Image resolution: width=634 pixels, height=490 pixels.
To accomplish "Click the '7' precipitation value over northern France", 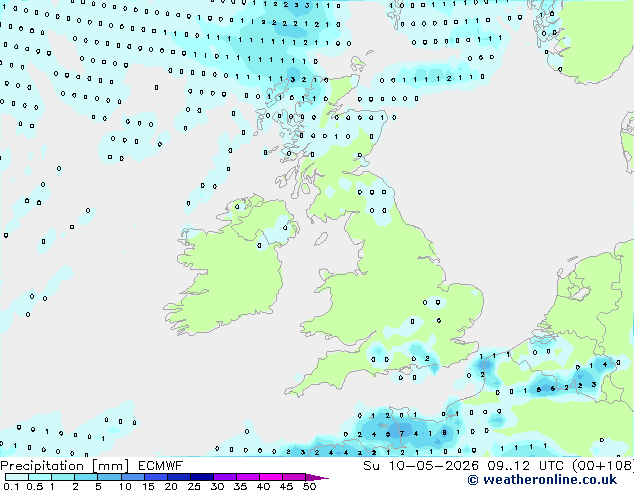I will coord(402,433).
